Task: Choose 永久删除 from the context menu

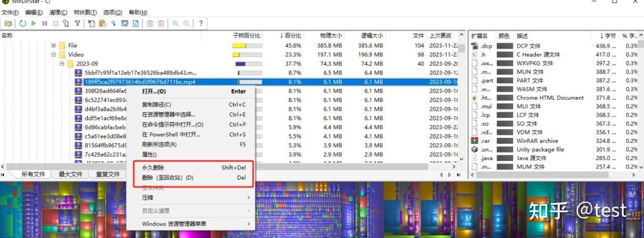Action: [153, 168]
